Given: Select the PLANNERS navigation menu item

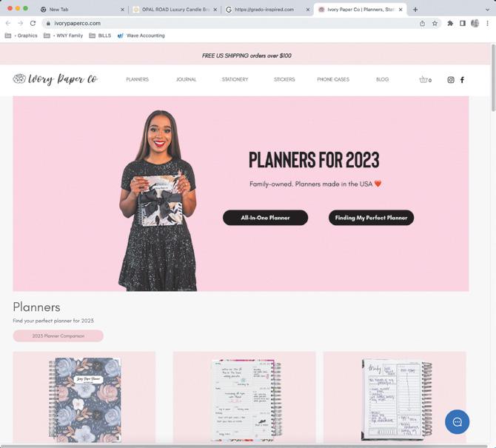Looking at the screenshot, I should [137, 79].
